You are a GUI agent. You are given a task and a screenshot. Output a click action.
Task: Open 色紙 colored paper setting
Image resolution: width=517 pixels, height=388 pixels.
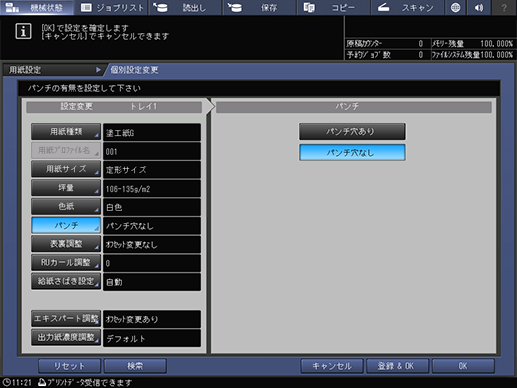pos(66,206)
